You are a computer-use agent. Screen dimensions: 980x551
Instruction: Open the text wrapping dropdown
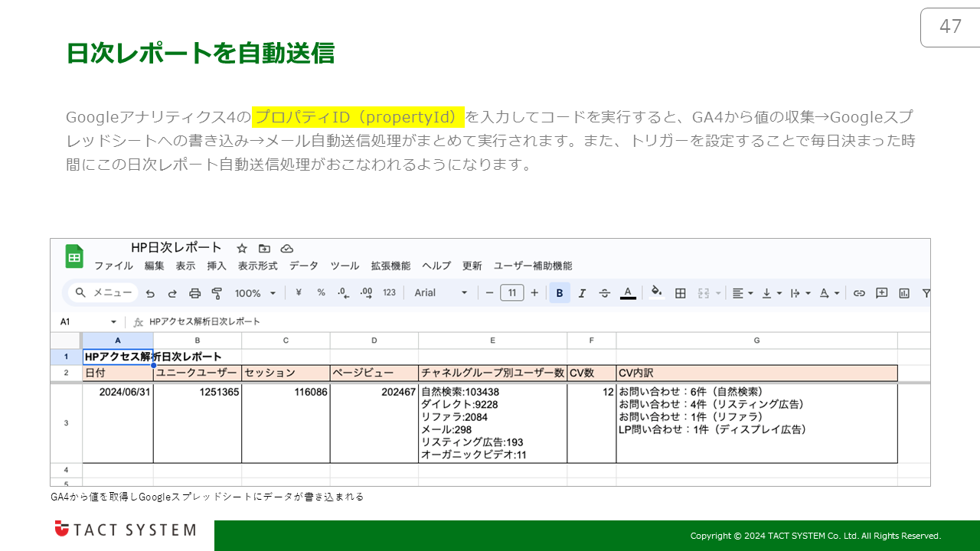point(800,292)
